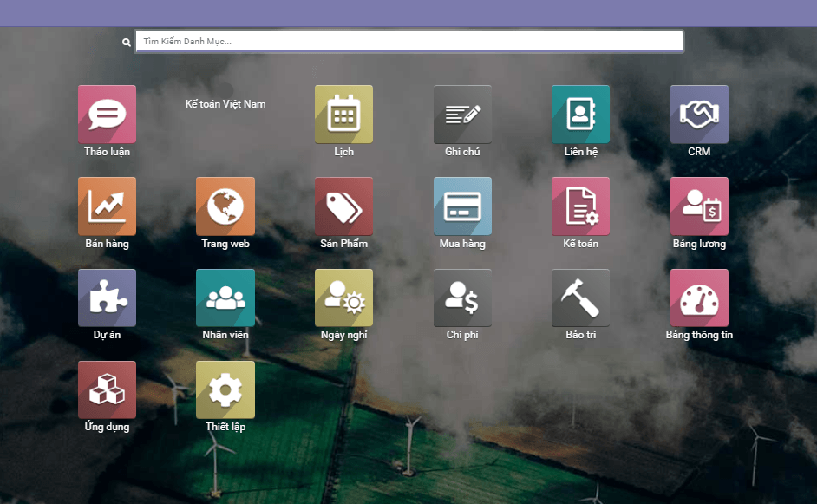This screenshot has height=504, width=817.
Task: Open the Kế toán accounting app
Action: click(580, 206)
